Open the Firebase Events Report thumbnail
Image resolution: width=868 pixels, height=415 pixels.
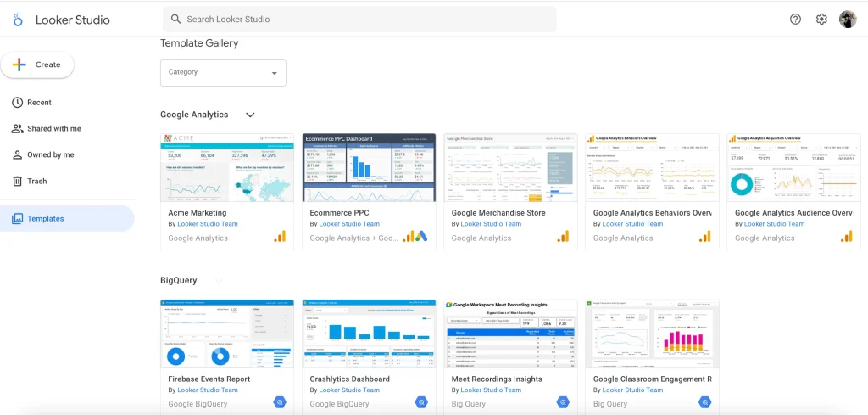pos(227,334)
